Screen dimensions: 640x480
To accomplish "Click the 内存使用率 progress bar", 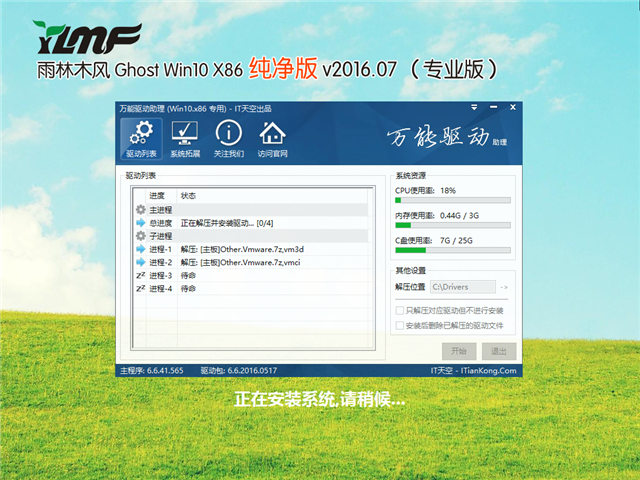I will [453, 225].
